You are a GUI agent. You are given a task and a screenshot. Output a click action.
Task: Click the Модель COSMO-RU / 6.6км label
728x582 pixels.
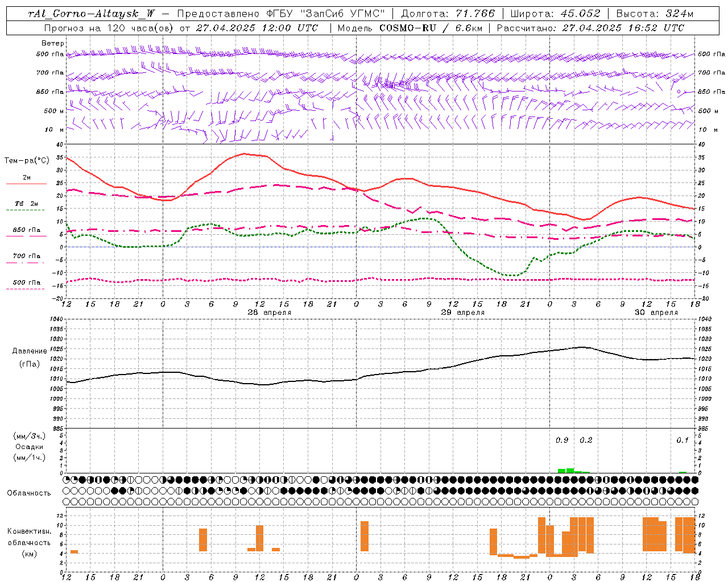(x=410, y=27)
